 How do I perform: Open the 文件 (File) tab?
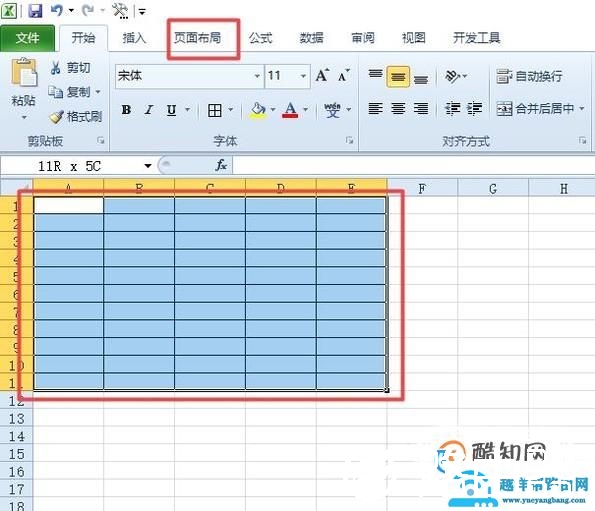click(27, 38)
